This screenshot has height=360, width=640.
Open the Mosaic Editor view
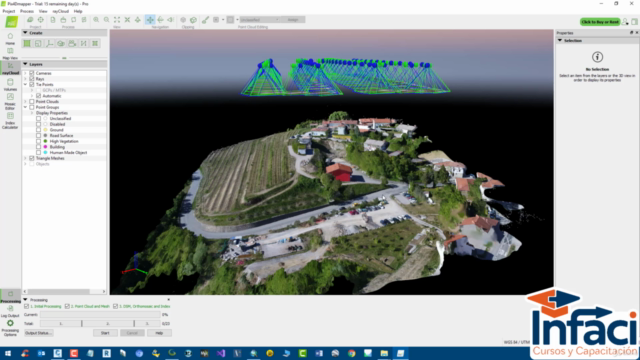[x=10, y=101]
